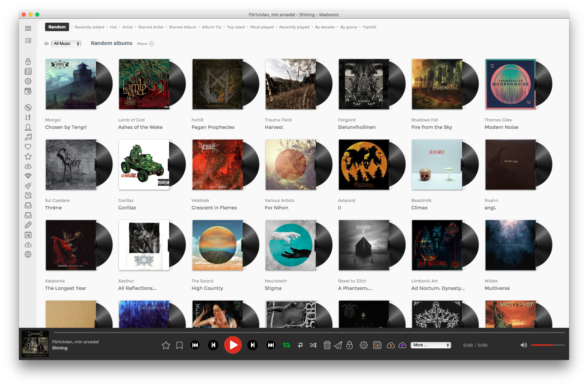Open the Lamb of God artist link

(x=131, y=120)
